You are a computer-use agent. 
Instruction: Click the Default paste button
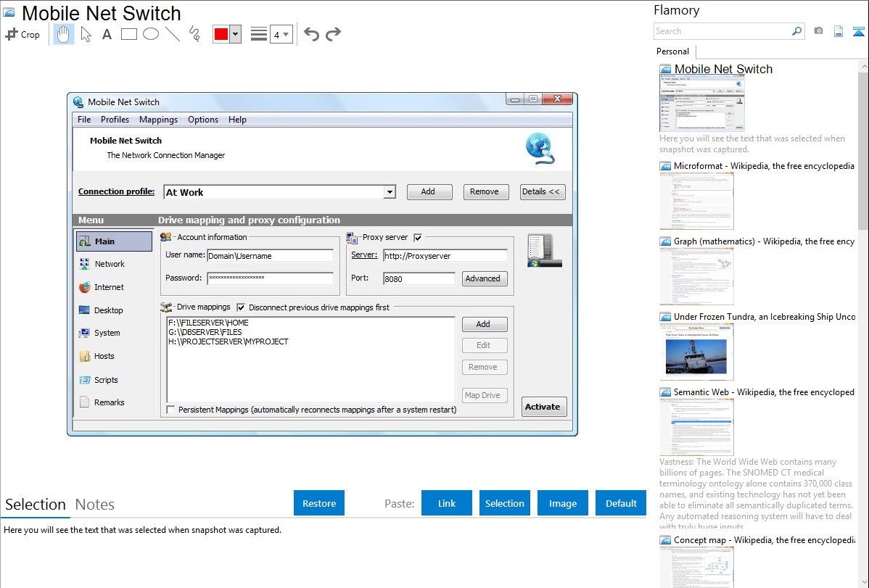[621, 503]
